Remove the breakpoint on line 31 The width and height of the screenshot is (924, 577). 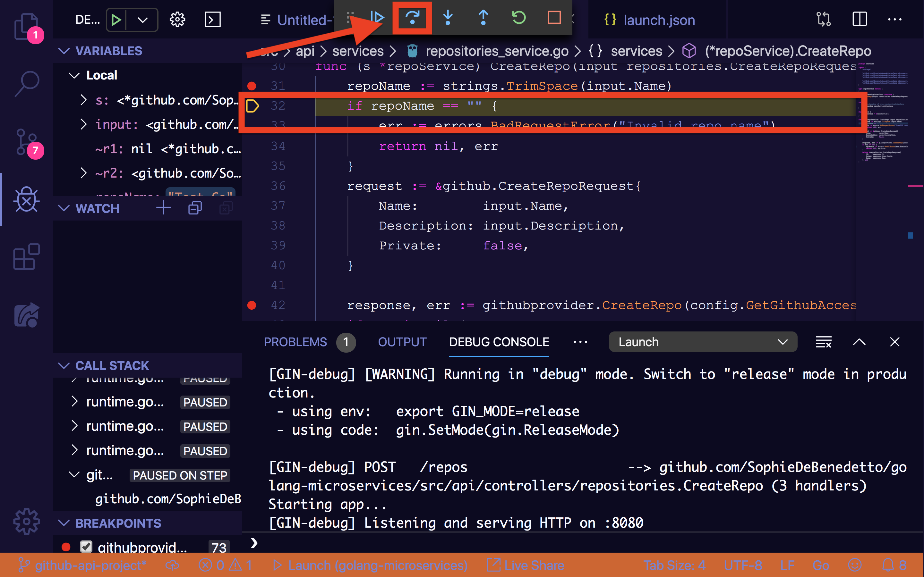pos(252,86)
